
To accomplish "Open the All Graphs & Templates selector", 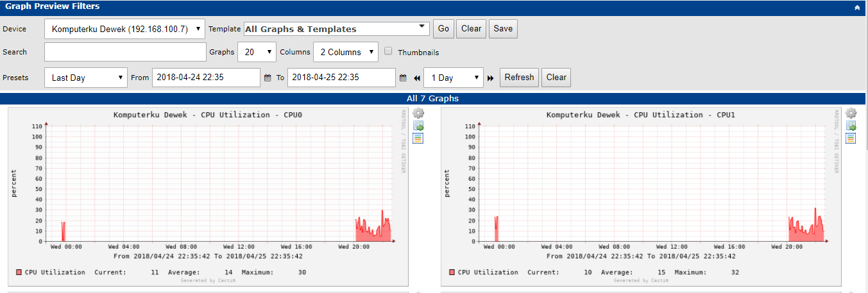I will point(336,29).
